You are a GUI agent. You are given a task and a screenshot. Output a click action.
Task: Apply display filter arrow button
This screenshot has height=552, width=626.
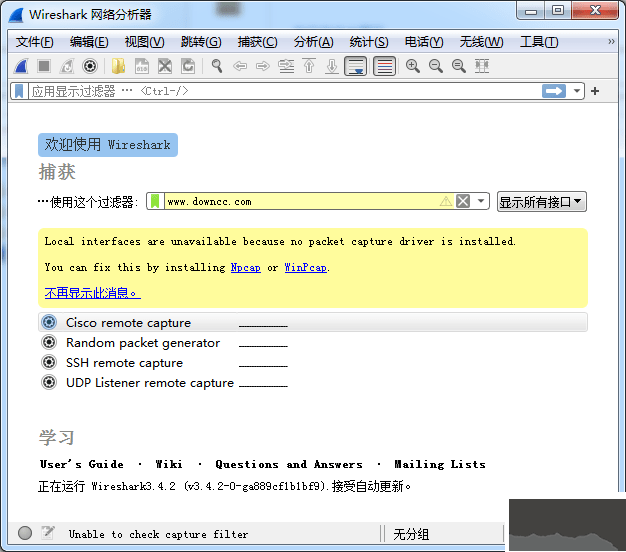pyautogui.click(x=554, y=91)
